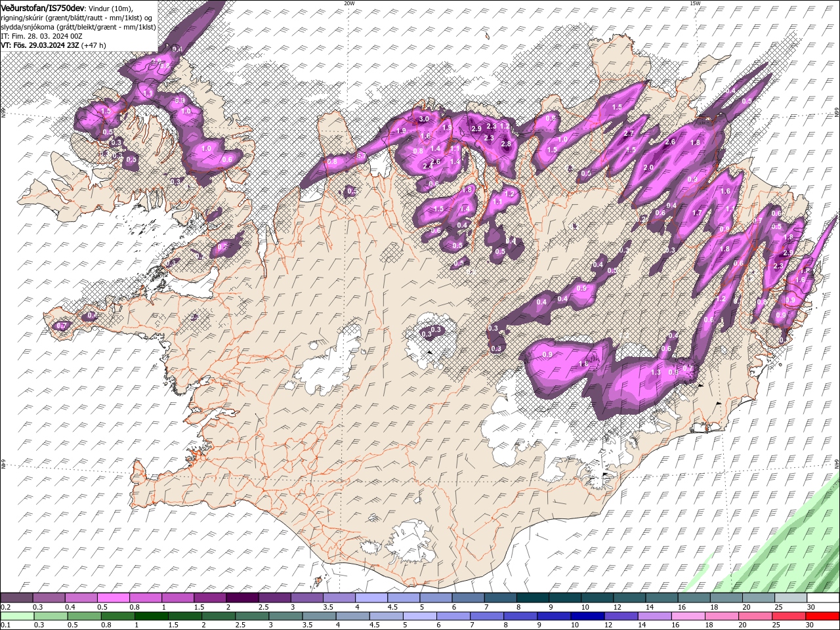Click the darkest purple 2–2.5 legend swatch

click(241, 598)
